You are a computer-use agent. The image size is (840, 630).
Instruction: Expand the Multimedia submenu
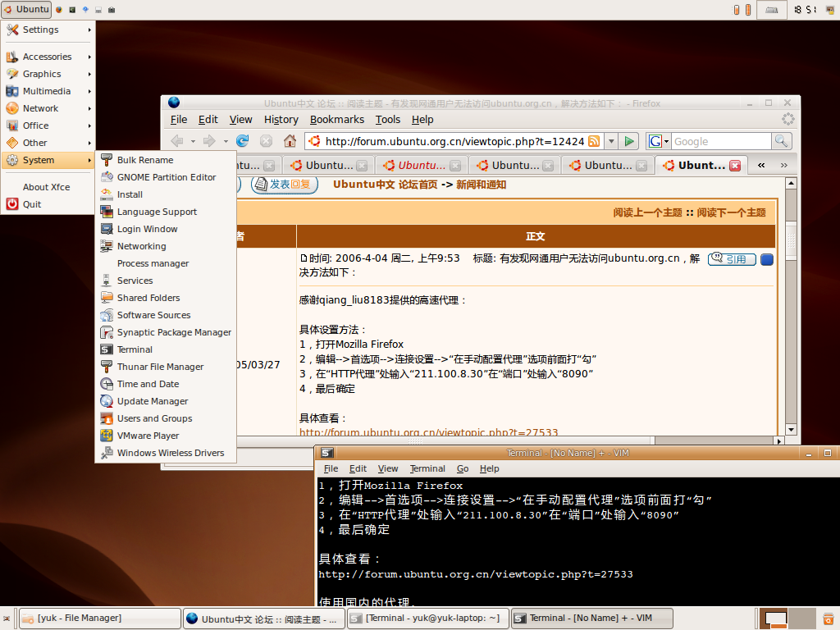pyautogui.click(x=48, y=91)
